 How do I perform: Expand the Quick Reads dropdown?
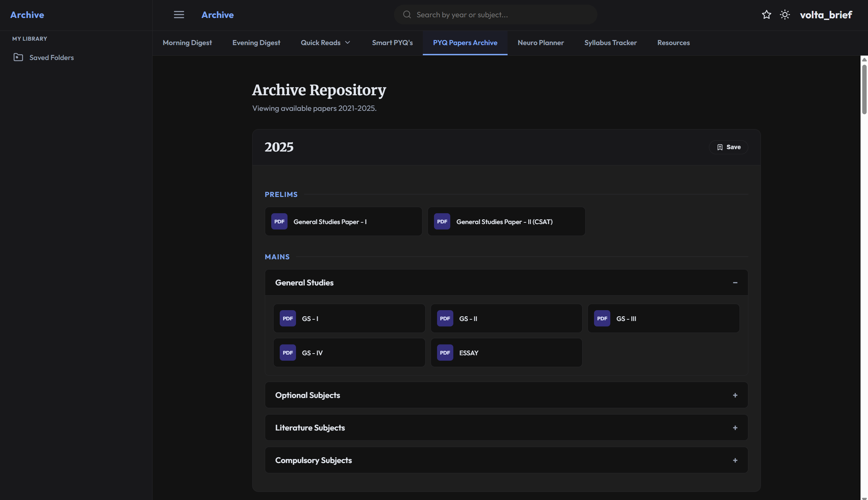(x=325, y=43)
